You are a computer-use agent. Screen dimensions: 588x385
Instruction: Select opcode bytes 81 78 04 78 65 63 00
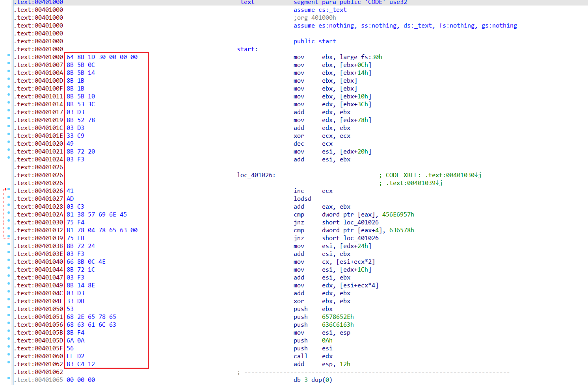point(102,230)
